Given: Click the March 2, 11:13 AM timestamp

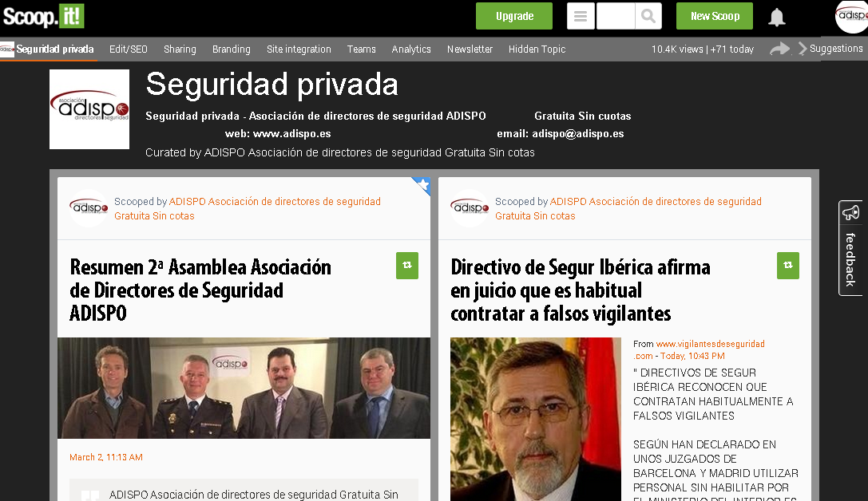Looking at the screenshot, I should 106,457.
